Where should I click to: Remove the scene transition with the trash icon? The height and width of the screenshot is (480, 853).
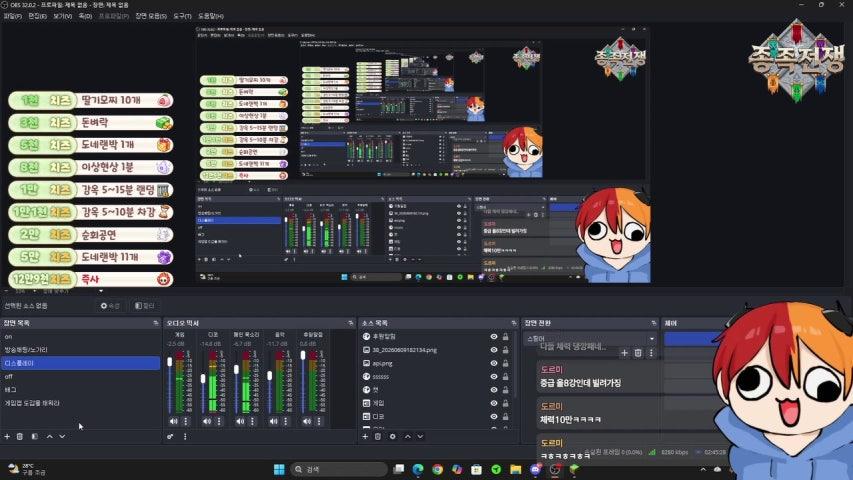638,353
